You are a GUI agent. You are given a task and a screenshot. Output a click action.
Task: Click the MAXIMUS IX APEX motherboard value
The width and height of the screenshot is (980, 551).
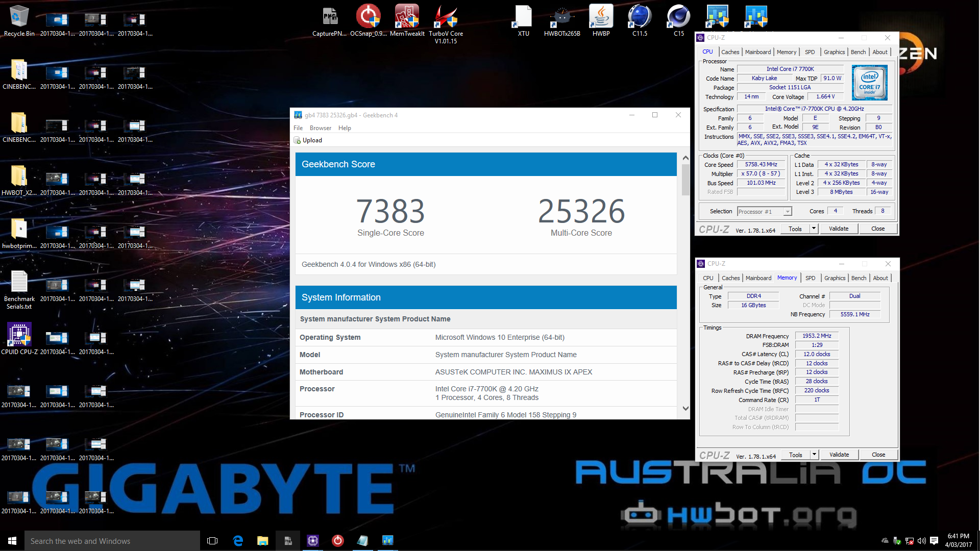point(513,372)
